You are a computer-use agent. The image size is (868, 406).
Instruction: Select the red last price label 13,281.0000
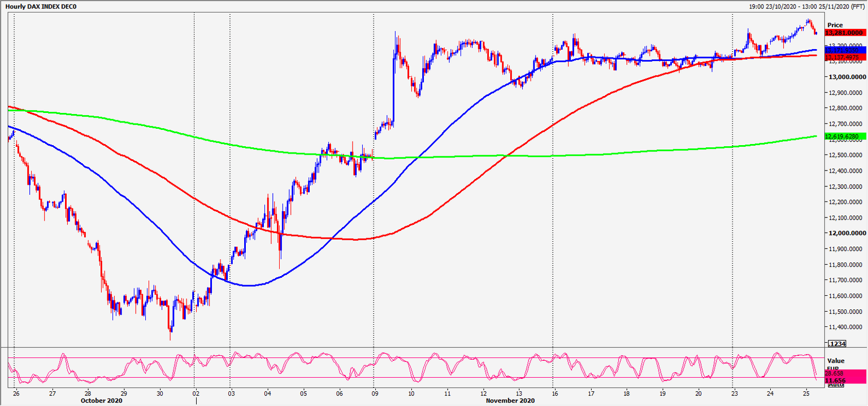point(845,33)
